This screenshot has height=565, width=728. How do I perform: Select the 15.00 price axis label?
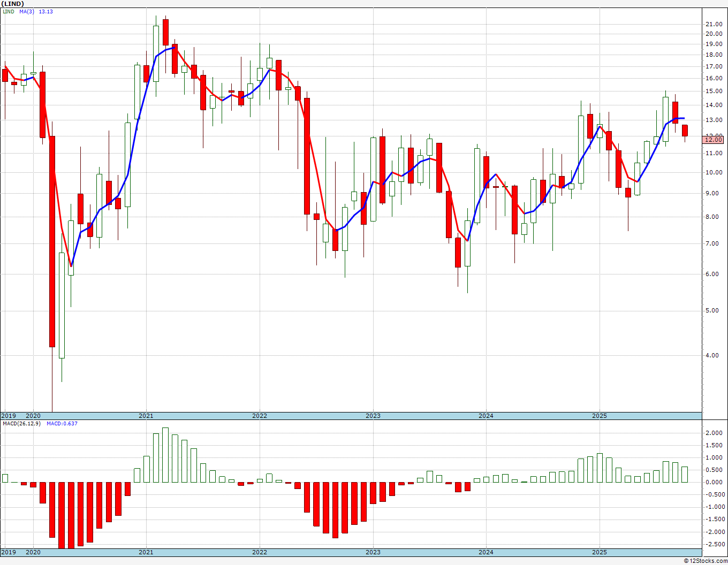[x=714, y=91]
